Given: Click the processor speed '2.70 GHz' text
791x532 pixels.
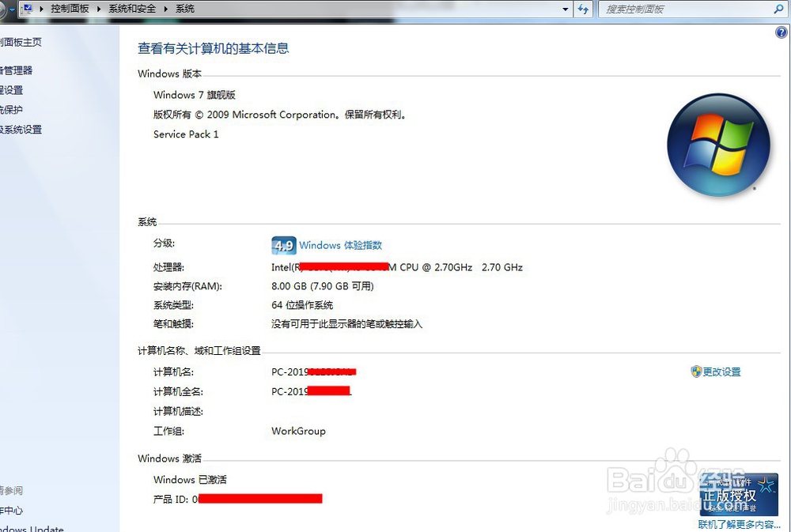Looking at the screenshot, I should coord(502,267).
